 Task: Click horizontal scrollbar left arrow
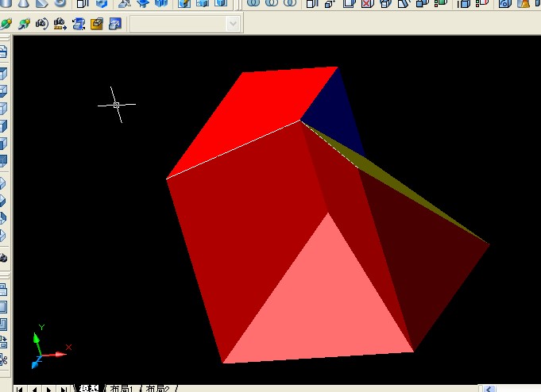click(x=489, y=389)
